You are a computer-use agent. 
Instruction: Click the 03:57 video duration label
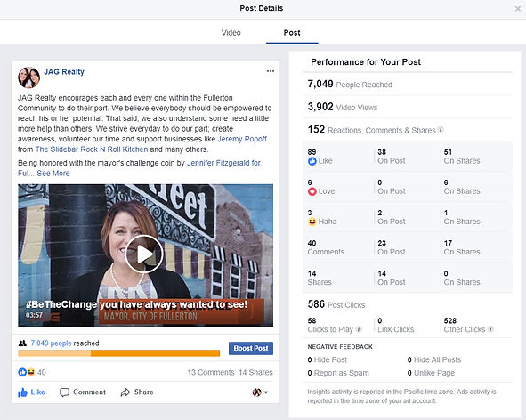34,315
